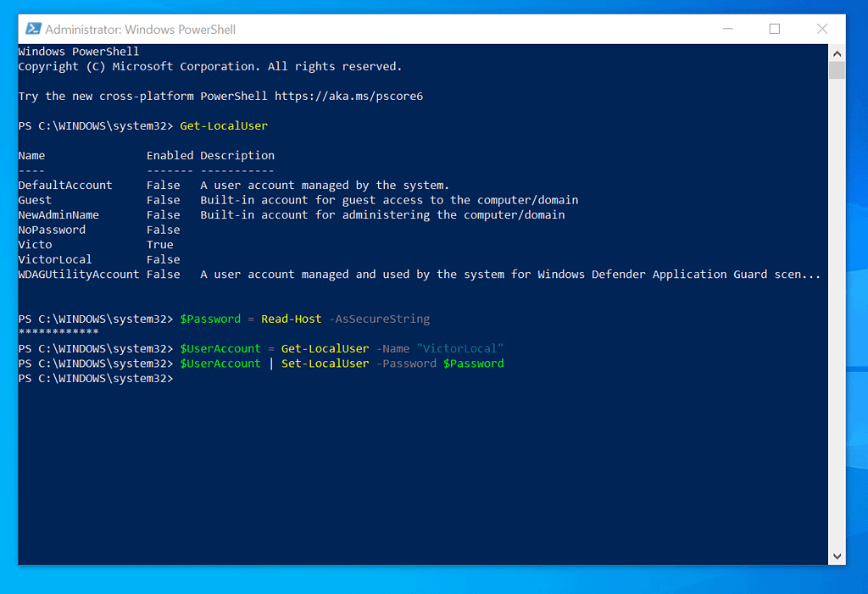Click the first "Get-LocalUser" command after the prompt
This screenshot has width=868, height=594.
click(x=224, y=125)
